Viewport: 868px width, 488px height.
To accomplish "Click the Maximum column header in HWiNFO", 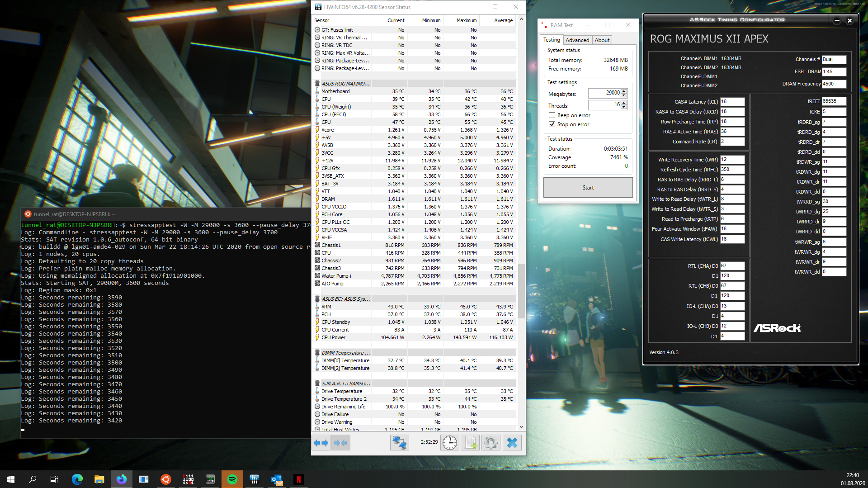I will coord(462,20).
